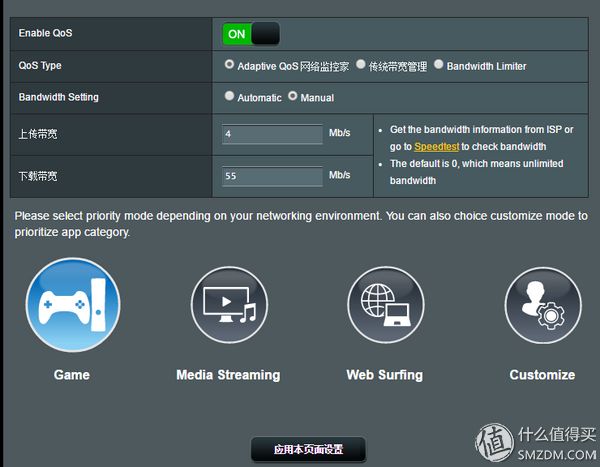Select Bandwidth Limiter QoS type
The height and width of the screenshot is (467, 600).
(439, 65)
